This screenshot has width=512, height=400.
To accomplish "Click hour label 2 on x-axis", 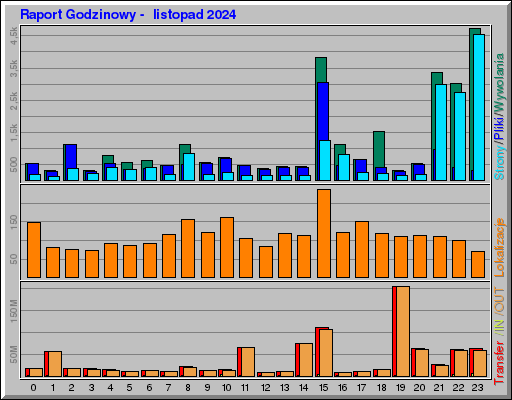I will (x=72, y=388).
